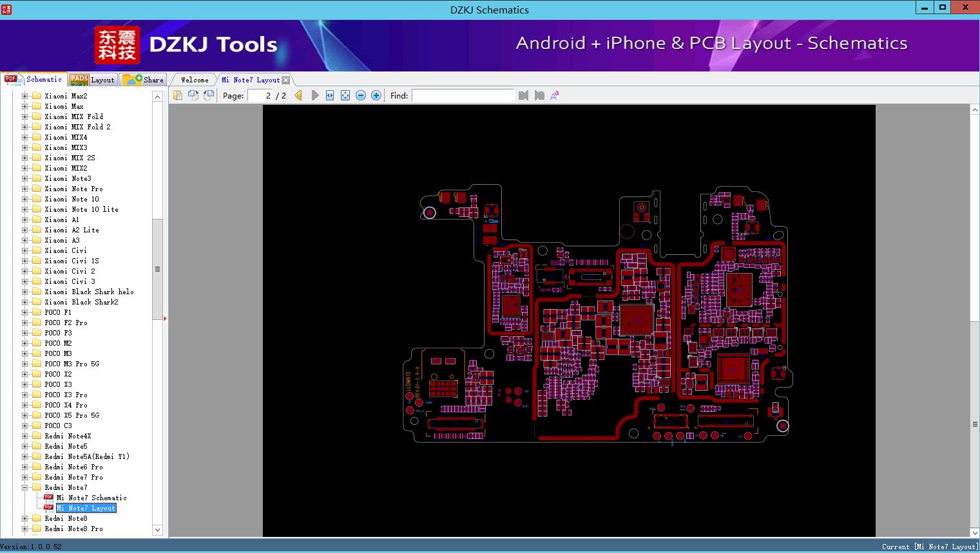Expand the Xiaomi MIX Fold 2 folder

coord(25,127)
